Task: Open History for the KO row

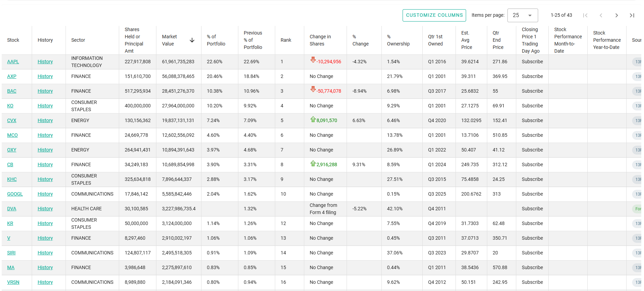Action: coord(45,106)
